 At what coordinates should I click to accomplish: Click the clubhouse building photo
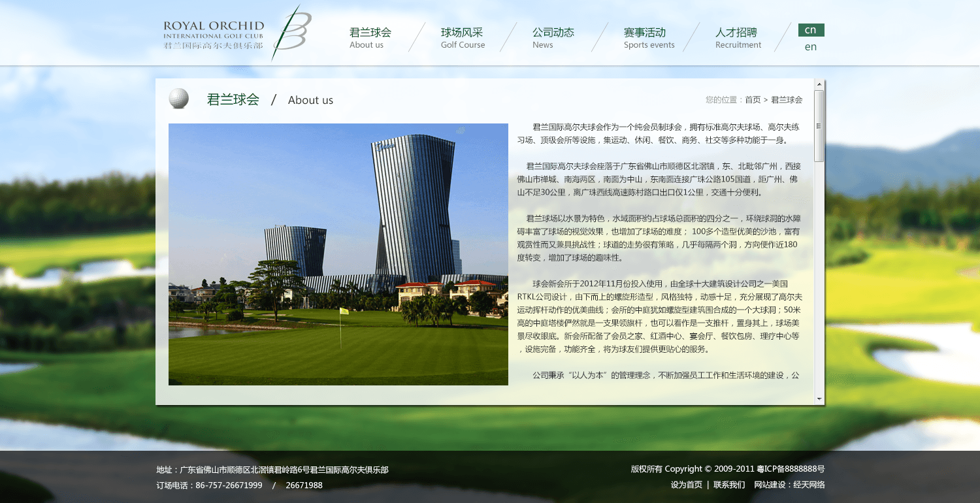point(338,254)
